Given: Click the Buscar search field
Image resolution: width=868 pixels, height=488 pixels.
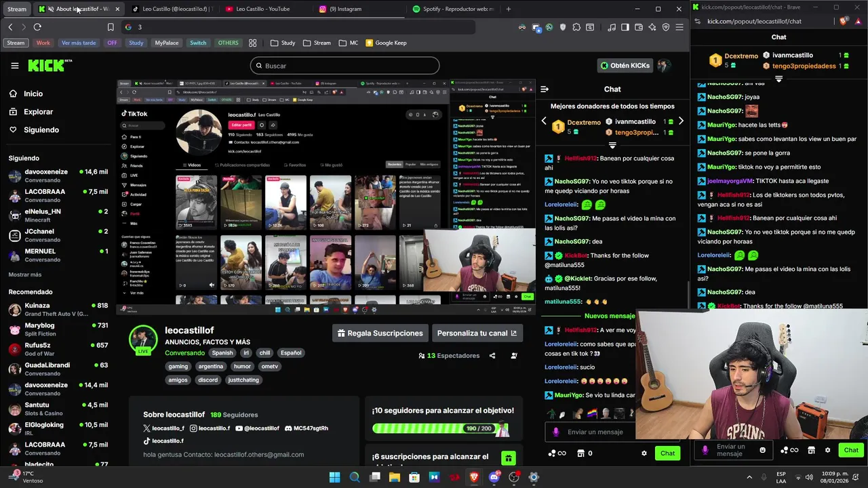Looking at the screenshot, I should tap(344, 66).
